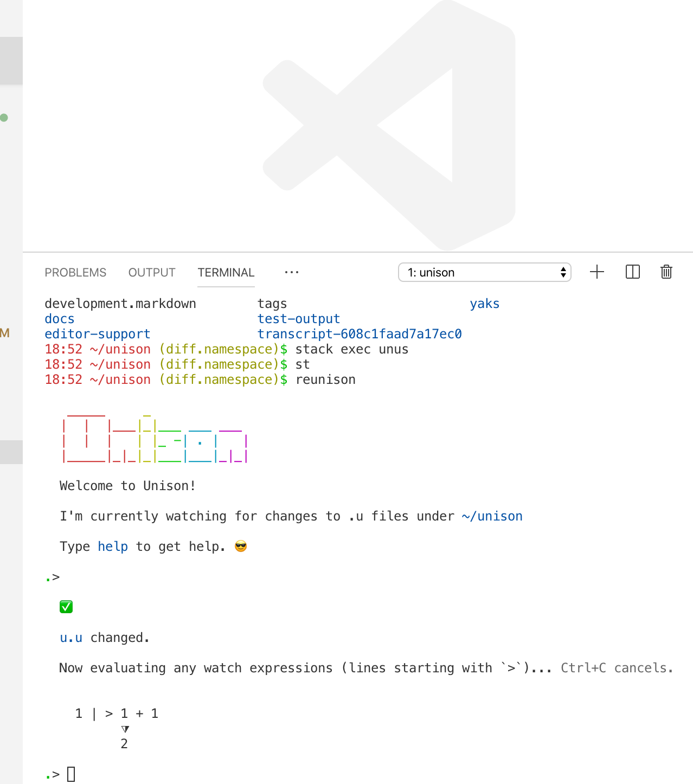Split the terminal using the split icon
Viewport: 693px width, 784px height.
[632, 272]
